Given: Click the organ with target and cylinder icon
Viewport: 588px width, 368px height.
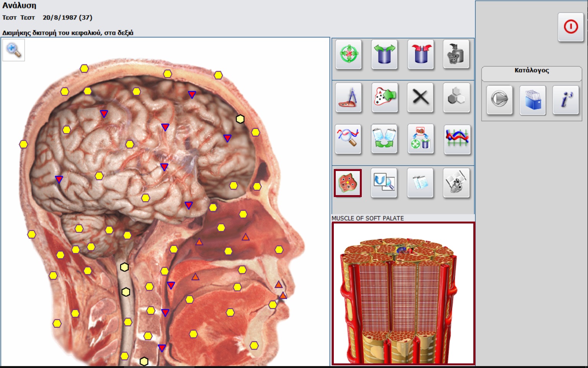Looking at the screenshot, I should [420, 139].
